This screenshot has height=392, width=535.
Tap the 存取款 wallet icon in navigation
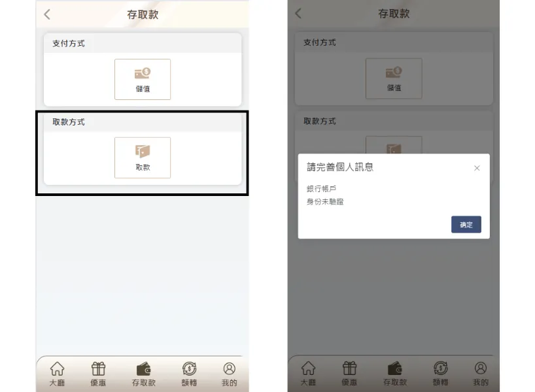[143, 372]
